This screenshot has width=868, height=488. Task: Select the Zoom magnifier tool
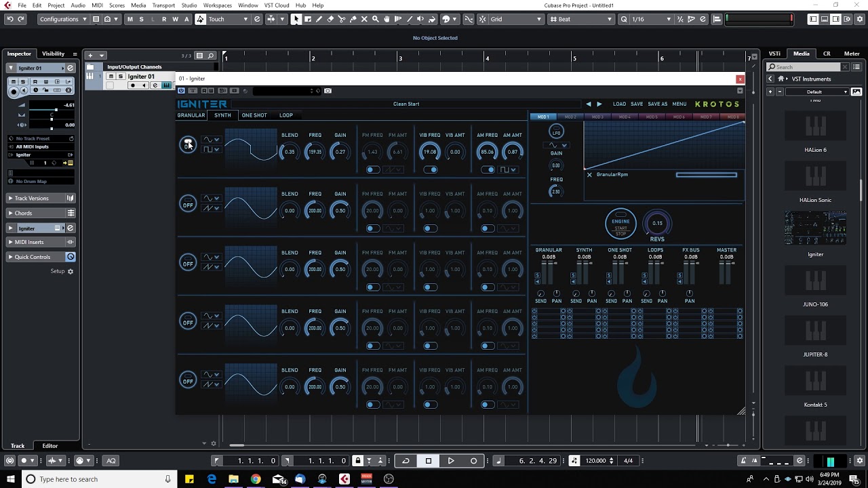coord(376,19)
